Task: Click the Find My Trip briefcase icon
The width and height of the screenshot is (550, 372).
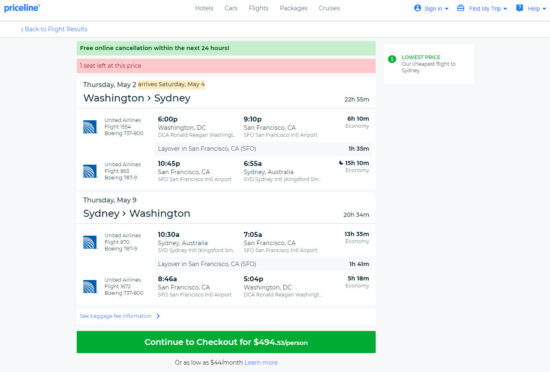Action: coord(461,8)
